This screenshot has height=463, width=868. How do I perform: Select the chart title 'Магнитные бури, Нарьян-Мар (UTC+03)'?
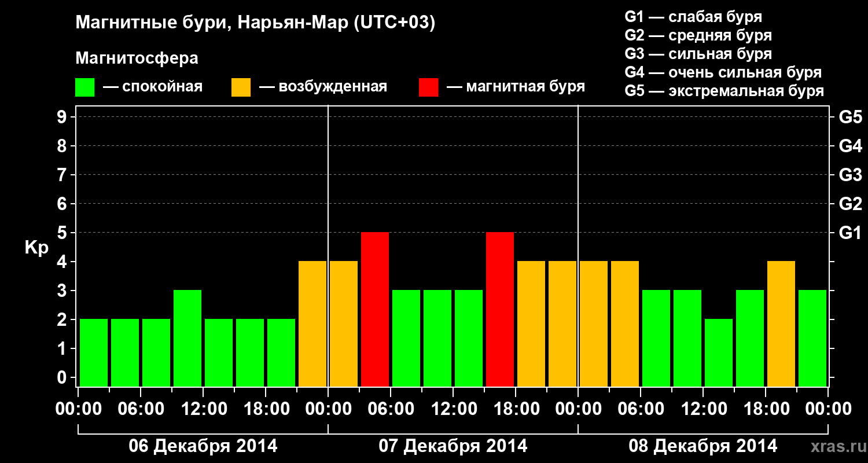point(255,23)
